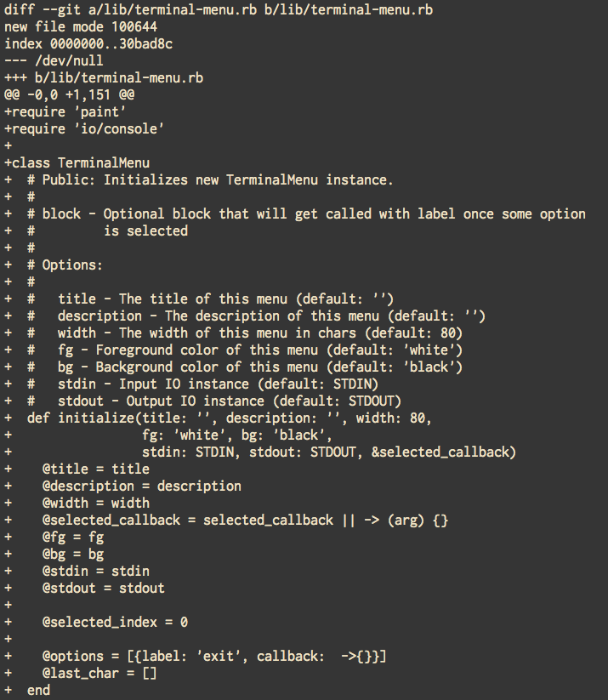
Task: Click the '@selected_index = 0' line
Action: pyautogui.click(x=115, y=622)
